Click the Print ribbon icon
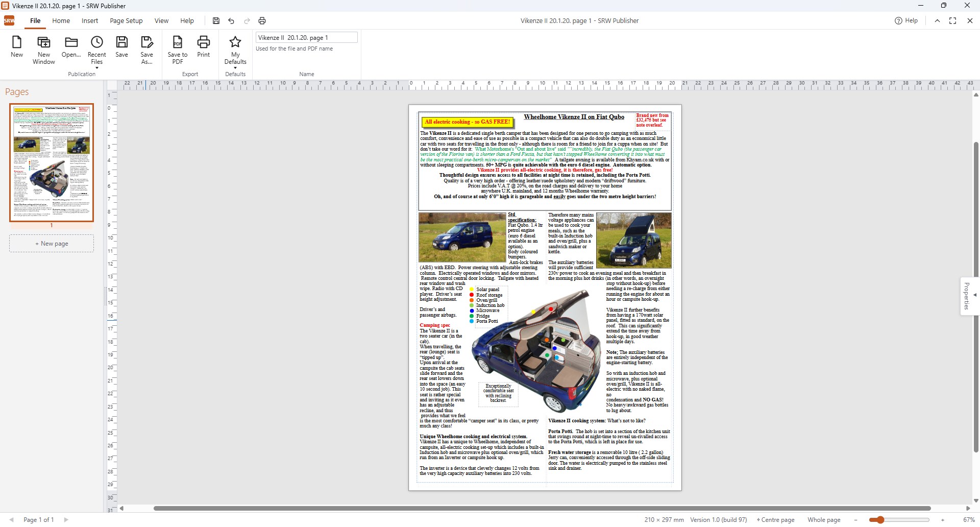This screenshot has height=527, width=980. click(203, 47)
